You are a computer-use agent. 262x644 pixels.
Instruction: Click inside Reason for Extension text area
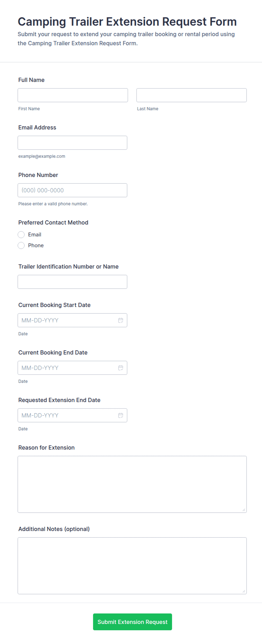point(132,484)
